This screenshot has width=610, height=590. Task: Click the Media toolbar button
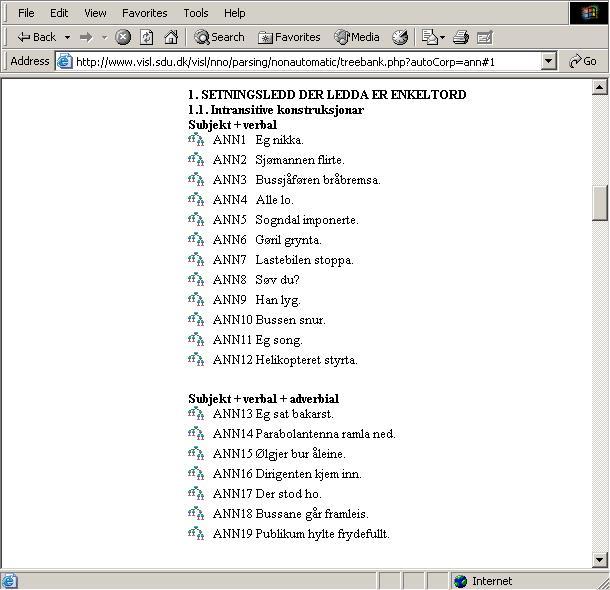[x=357, y=37]
